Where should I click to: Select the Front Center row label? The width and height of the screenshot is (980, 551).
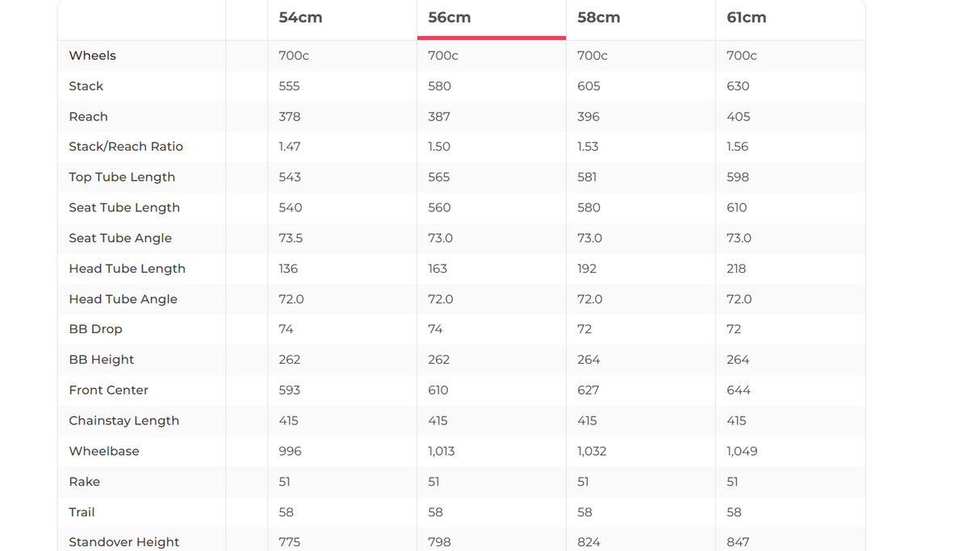pos(108,390)
